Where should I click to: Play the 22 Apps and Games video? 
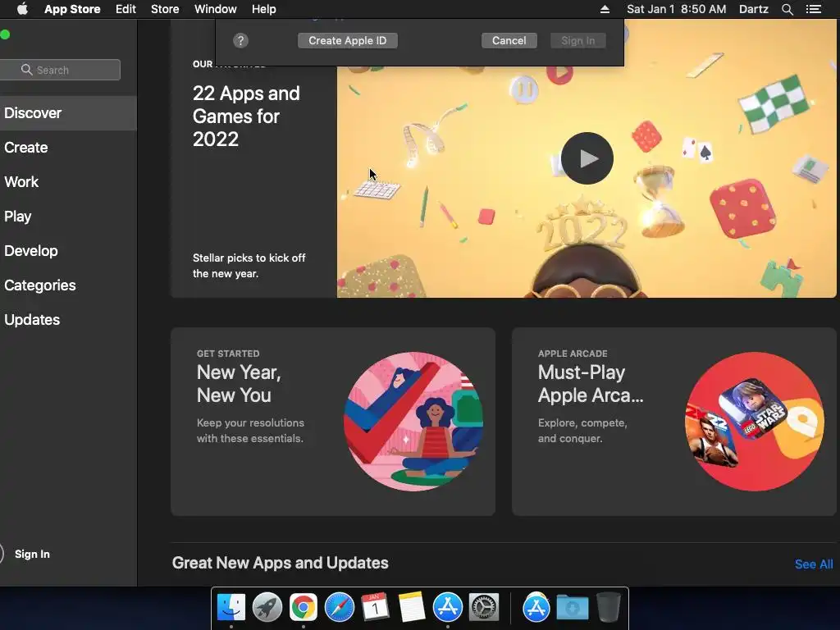pyautogui.click(x=587, y=158)
